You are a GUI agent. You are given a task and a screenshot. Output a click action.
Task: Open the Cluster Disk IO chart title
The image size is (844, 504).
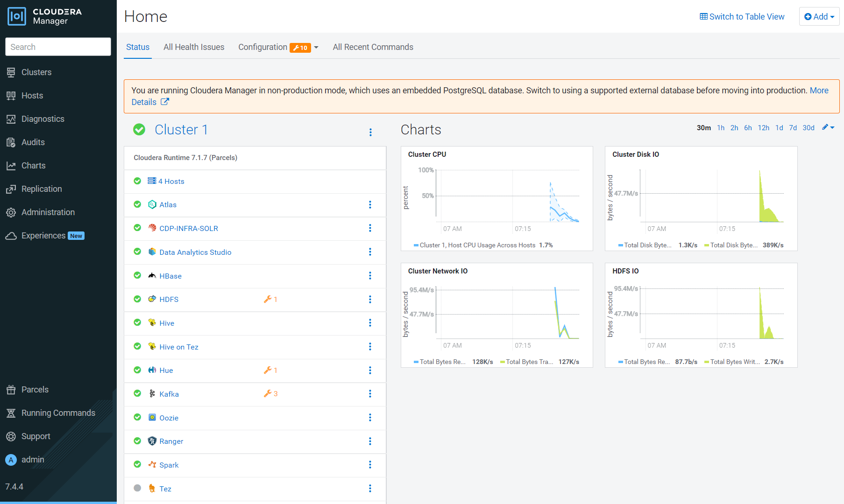tap(636, 154)
